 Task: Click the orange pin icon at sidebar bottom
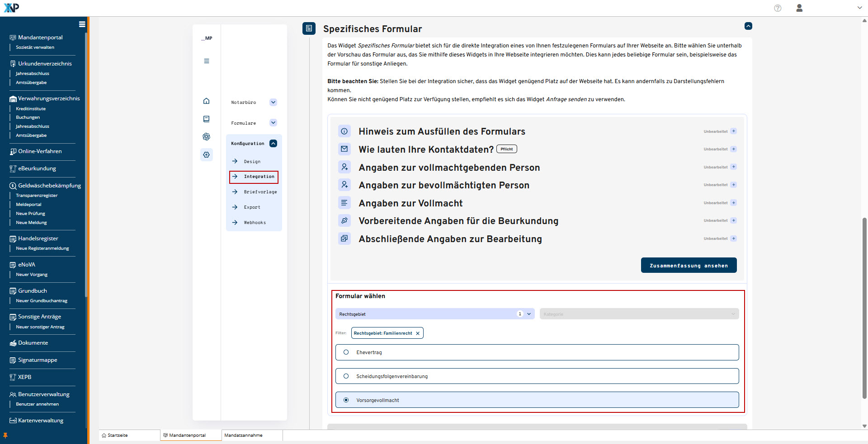[5, 435]
